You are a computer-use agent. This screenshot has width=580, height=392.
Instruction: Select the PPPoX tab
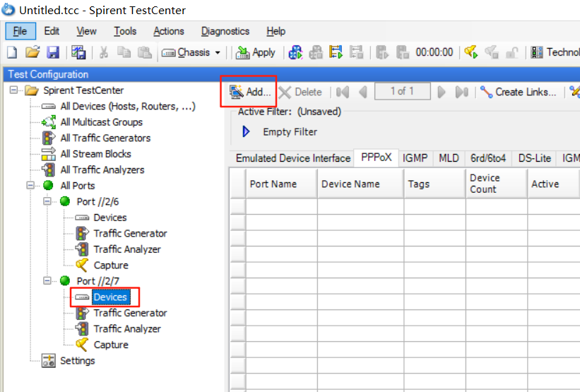(376, 158)
